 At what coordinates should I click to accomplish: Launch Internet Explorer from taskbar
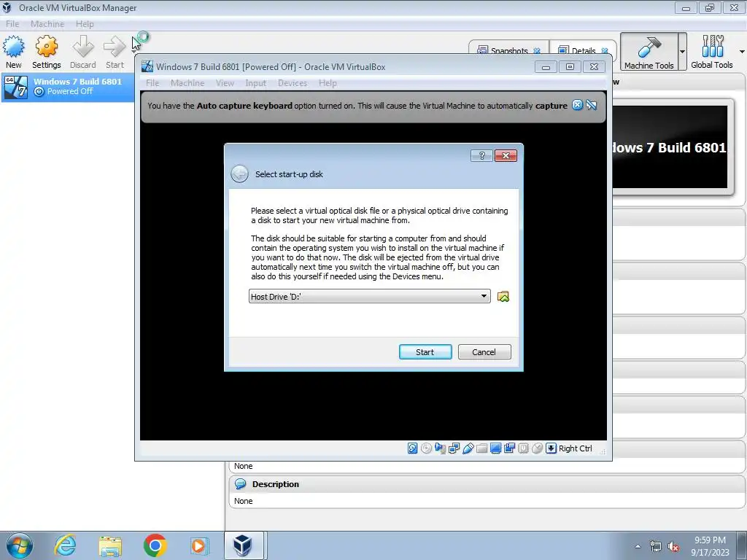tap(65, 545)
